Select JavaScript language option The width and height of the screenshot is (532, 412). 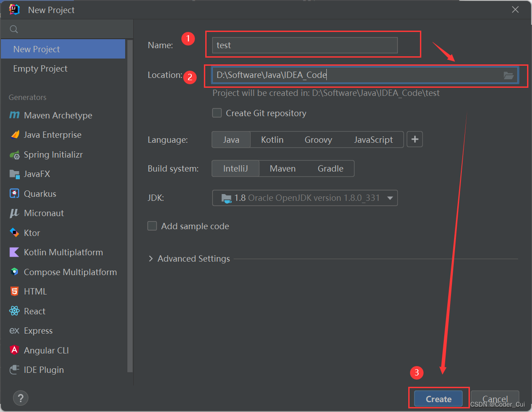coord(373,140)
